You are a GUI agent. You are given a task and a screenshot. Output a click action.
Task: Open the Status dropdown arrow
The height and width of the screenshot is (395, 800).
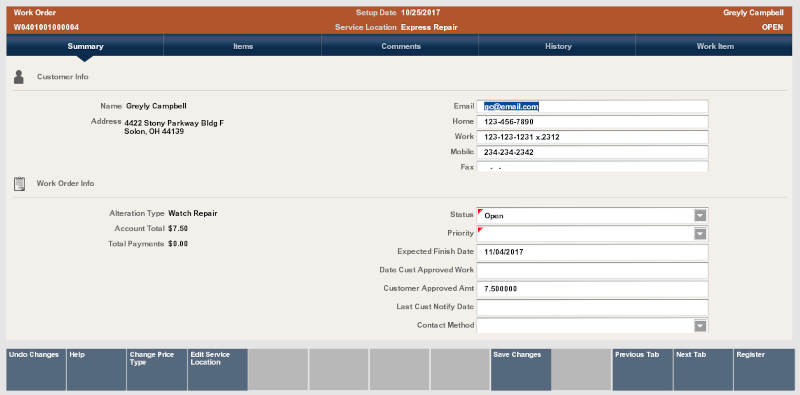tap(700, 215)
